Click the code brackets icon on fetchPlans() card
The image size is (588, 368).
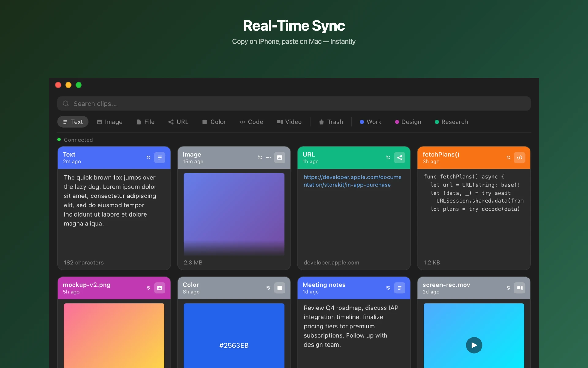pyautogui.click(x=520, y=158)
